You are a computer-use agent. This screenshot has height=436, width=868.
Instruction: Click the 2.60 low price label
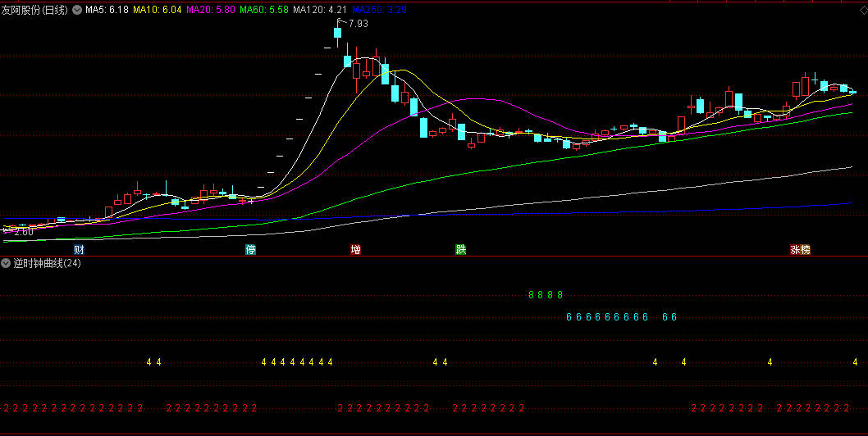pyautogui.click(x=23, y=232)
